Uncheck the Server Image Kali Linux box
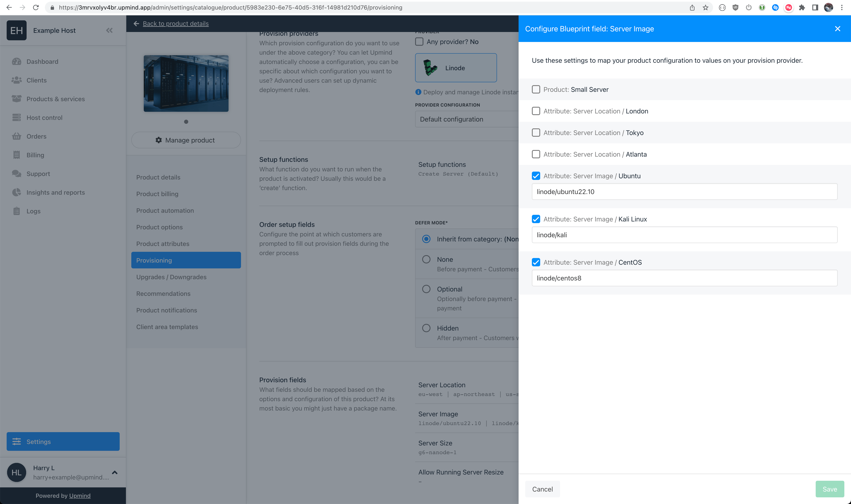 coord(536,219)
